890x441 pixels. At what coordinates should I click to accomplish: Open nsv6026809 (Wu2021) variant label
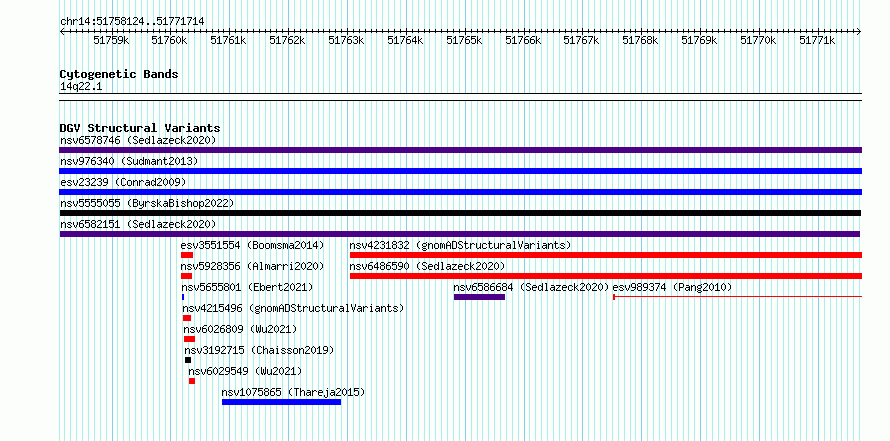[240, 329]
